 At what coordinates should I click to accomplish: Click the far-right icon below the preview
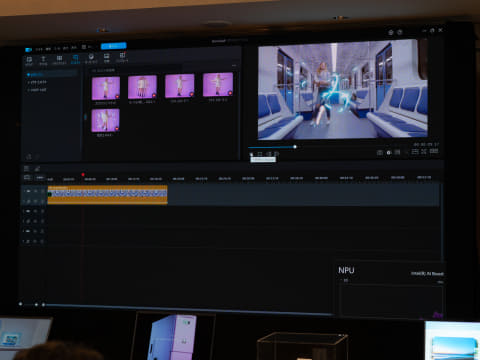coord(434,151)
